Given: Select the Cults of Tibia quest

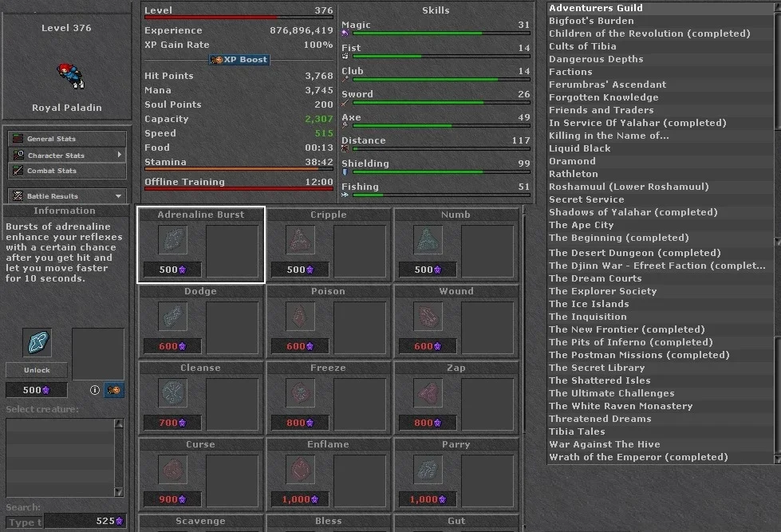Looking at the screenshot, I should click(661, 46).
